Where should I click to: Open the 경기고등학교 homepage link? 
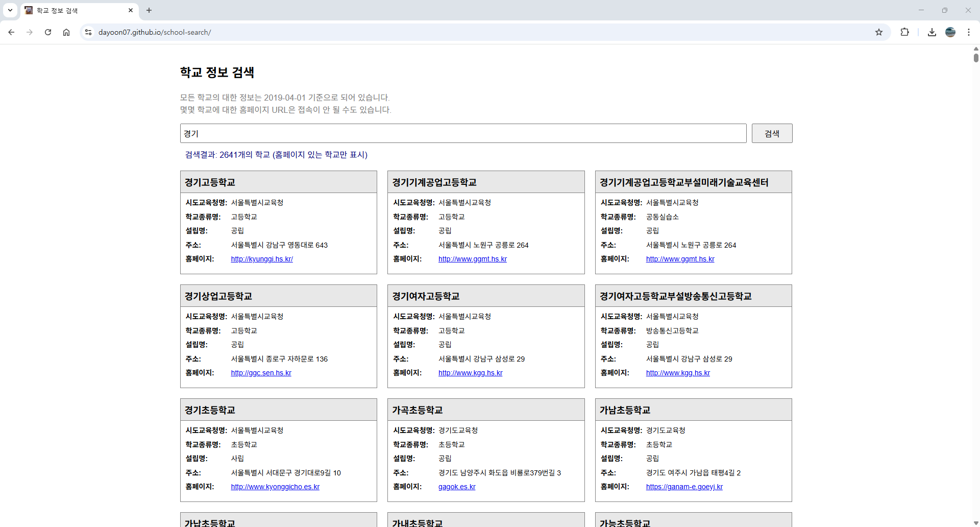262,259
